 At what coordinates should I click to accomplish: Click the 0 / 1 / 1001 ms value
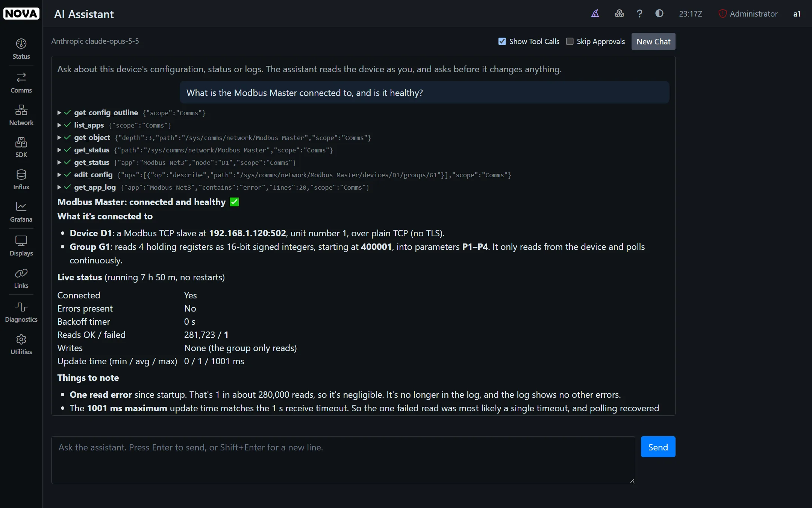coord(214,361)
